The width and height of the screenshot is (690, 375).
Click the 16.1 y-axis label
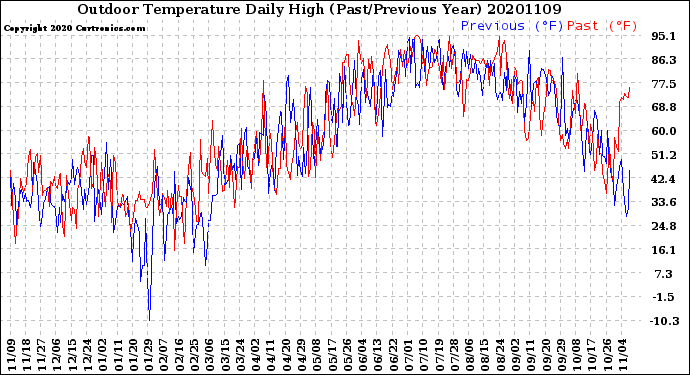click(663, 250)
